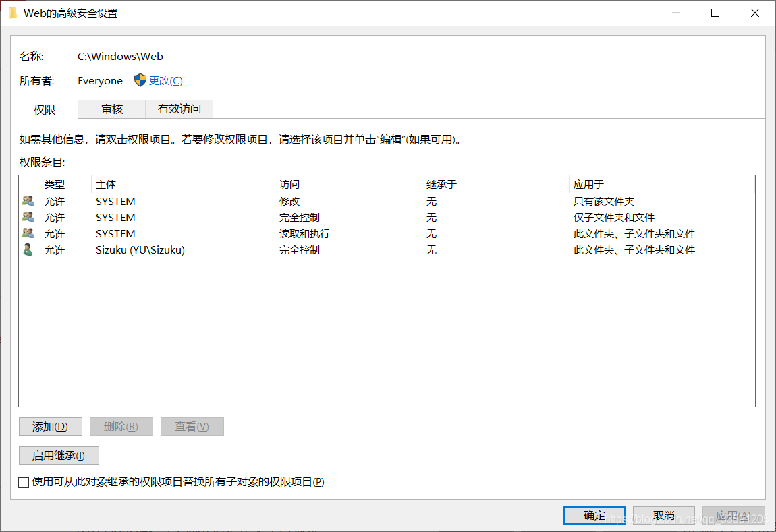Open the 审核 tab

(112, 109)
